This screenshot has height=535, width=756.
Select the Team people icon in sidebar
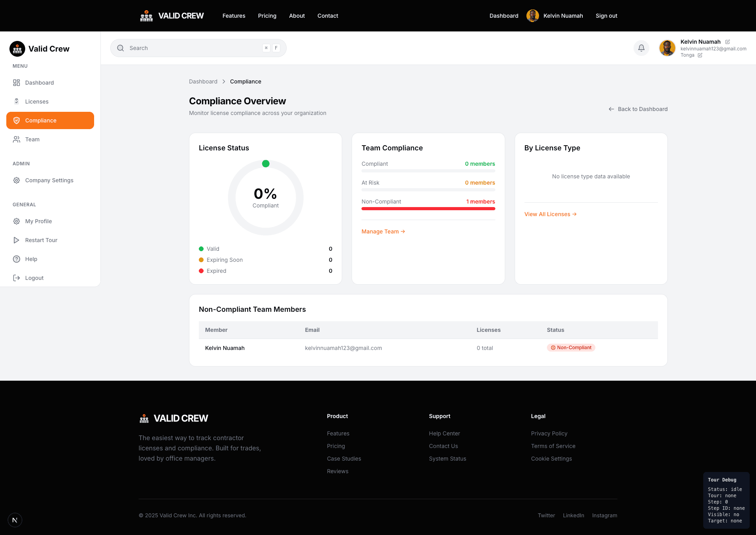point(17,139)
